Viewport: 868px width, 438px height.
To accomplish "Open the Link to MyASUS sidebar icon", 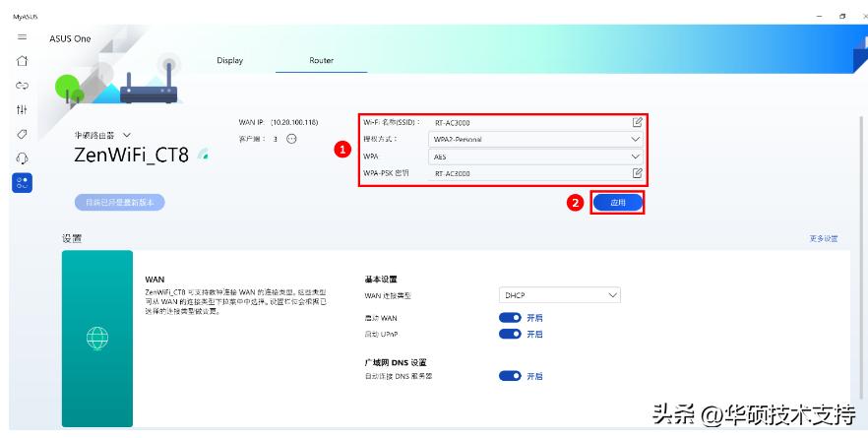I will click(22, 86).
